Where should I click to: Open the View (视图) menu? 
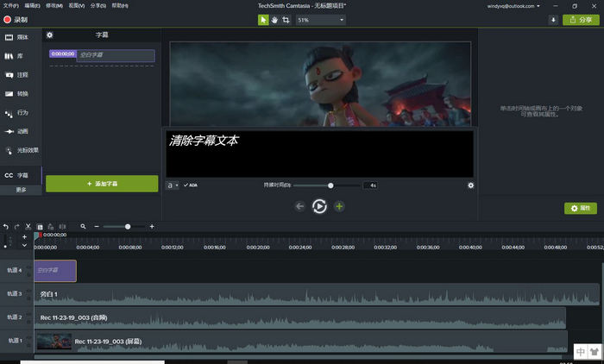pyautogui.click(x=76, y=6)
